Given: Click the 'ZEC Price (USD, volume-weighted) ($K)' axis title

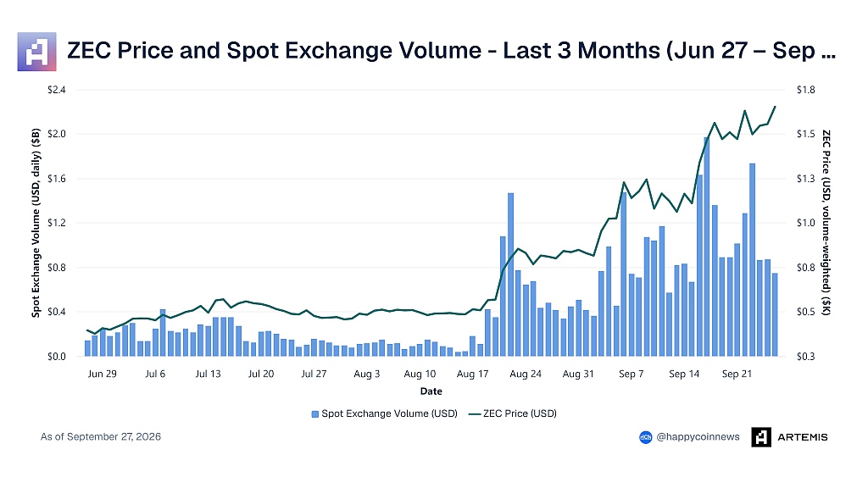Looking at the screenshot, I should pyautogui.click(x=826, y=223).
